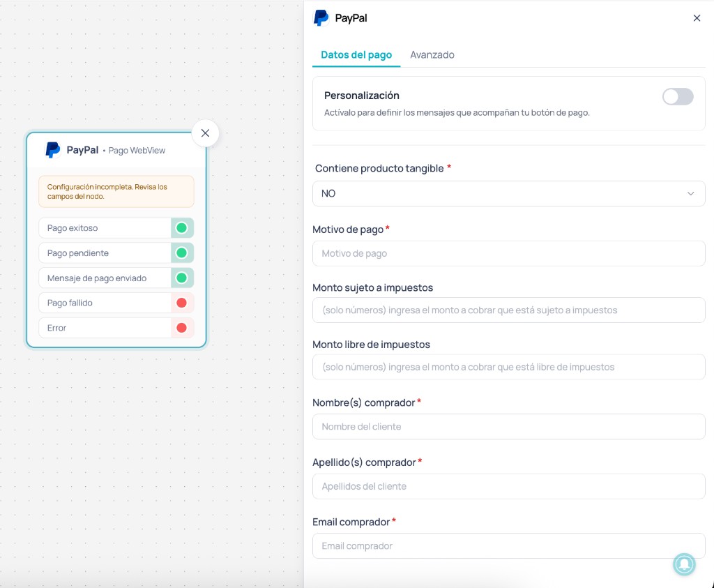The image size is (714, 588).
Task: Click the Email comprador input field
Action: pos(508,546)
